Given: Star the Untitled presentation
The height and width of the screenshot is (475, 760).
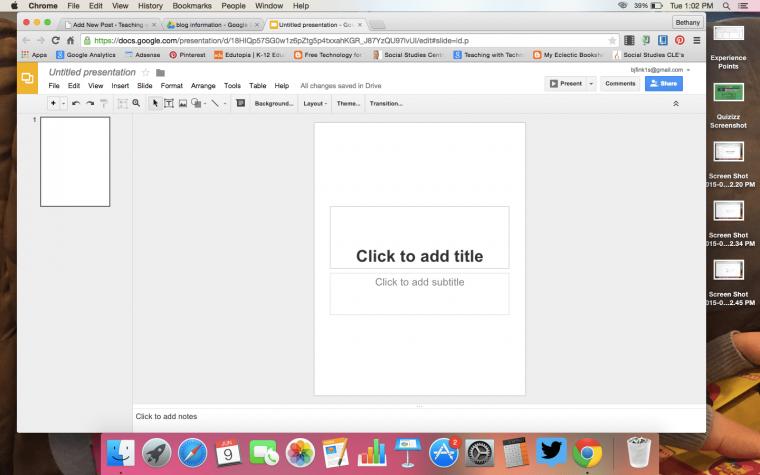Looking at the screenshot, I should (x=145, y=72).
